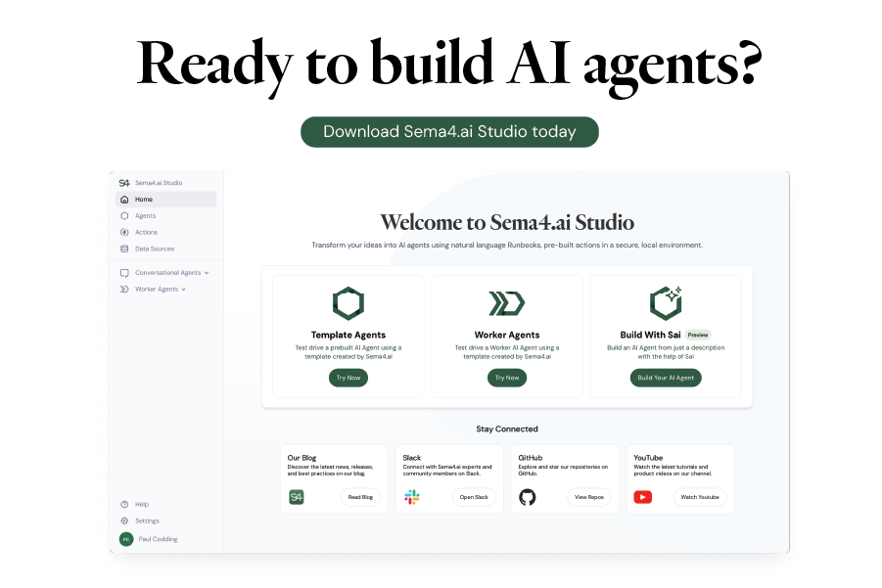Click the Conversational Agents chat icon
This screenshot has height=588, width=882.
click(124, 273)
